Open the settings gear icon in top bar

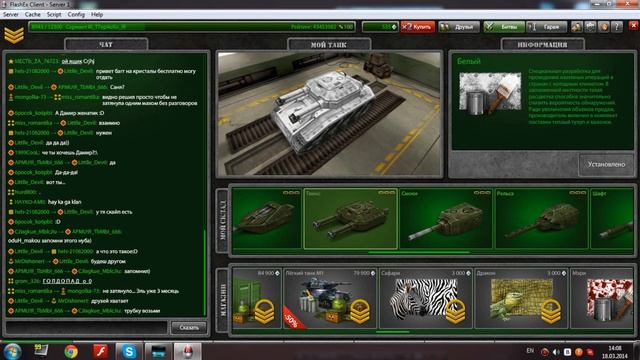pos(590,27)
